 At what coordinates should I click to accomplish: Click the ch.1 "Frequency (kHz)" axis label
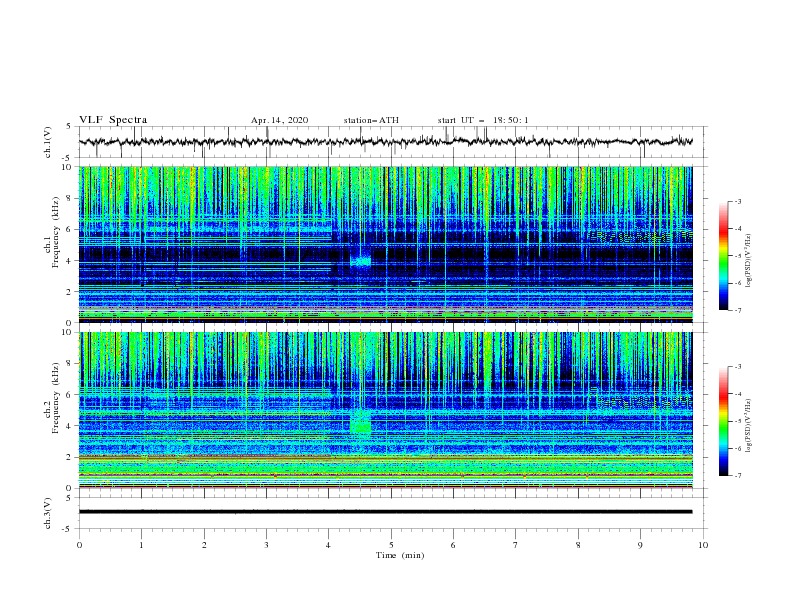[x=56, y=232]
